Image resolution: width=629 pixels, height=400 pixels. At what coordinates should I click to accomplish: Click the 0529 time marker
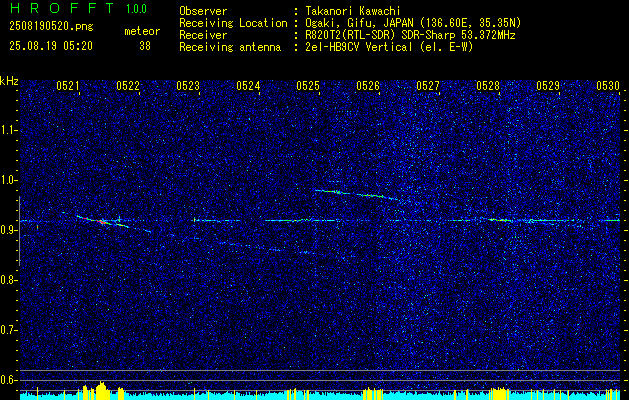coord(548,86)
